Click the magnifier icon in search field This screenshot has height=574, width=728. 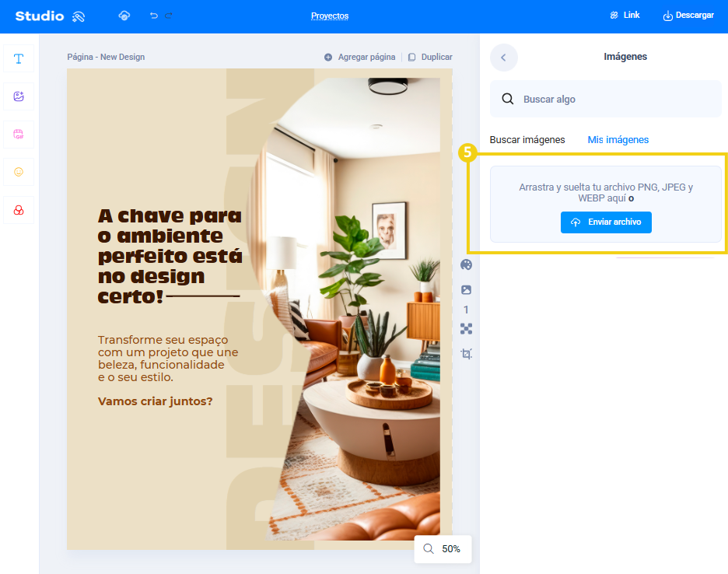[x=507, y=99]
